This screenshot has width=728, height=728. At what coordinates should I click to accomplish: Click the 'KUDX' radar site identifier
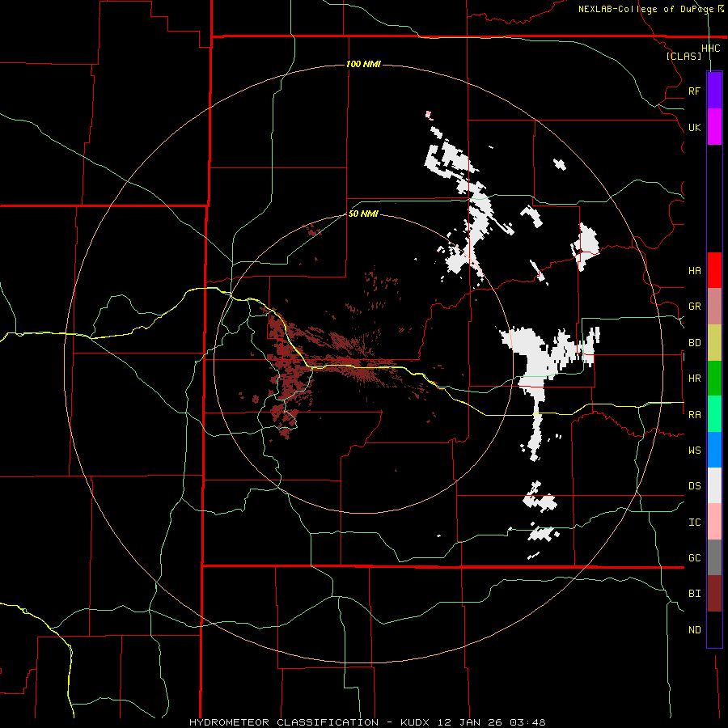416,722
